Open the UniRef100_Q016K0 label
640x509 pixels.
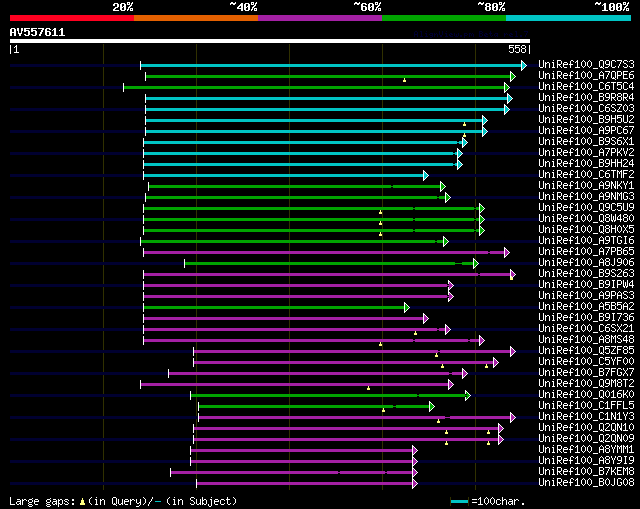pos(586,395)
